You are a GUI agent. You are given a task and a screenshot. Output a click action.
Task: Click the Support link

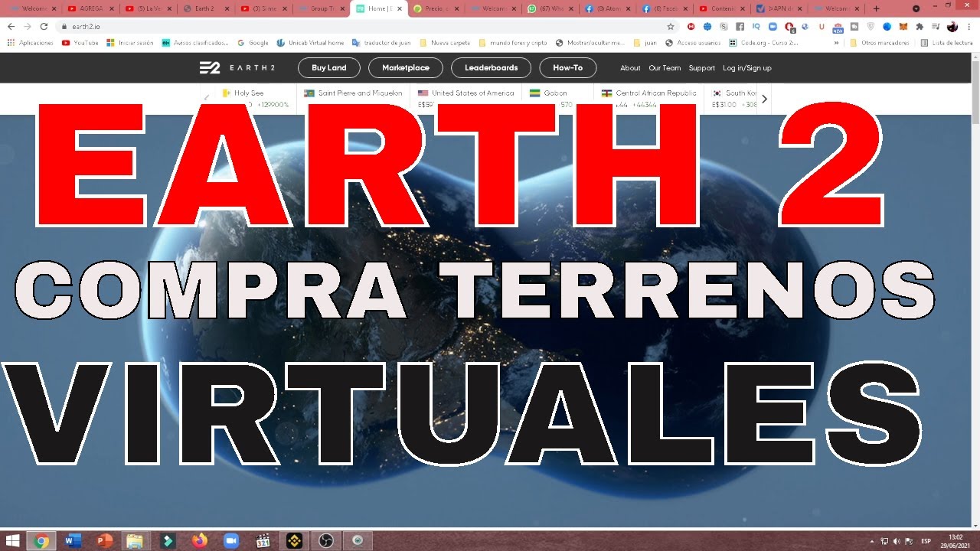[x=701, y=68]
